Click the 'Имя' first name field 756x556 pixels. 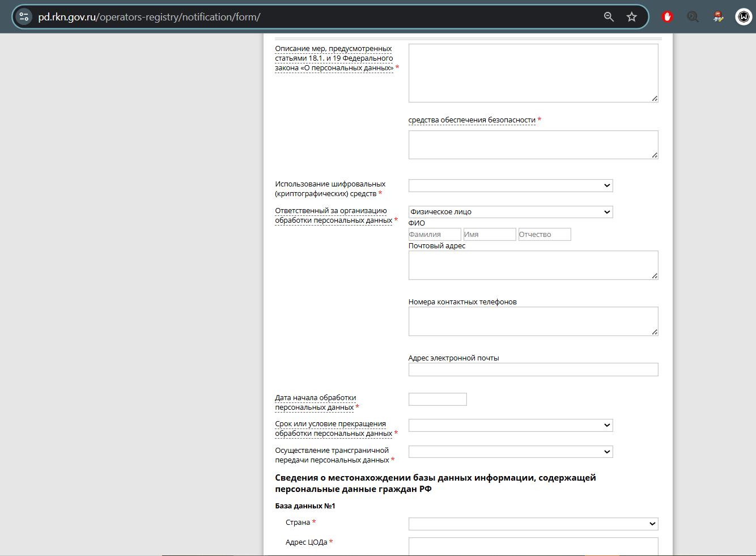tap(489, 235)
